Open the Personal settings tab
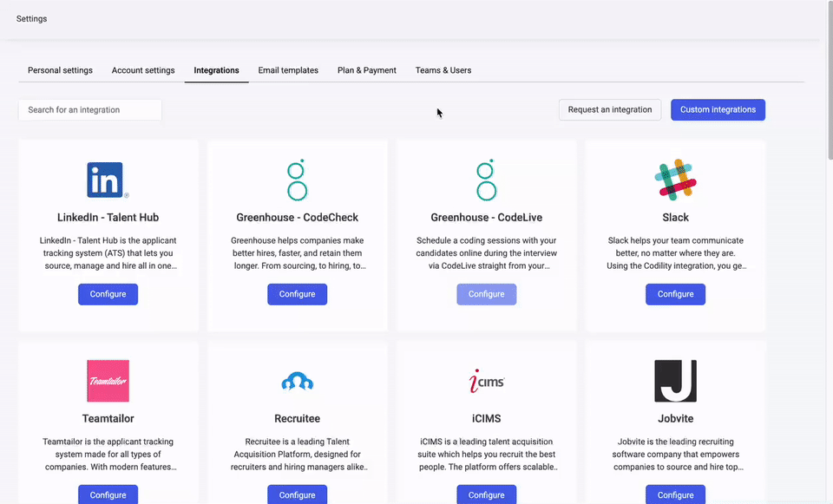Viewport: 833px width, 504px height. point(60,70)
